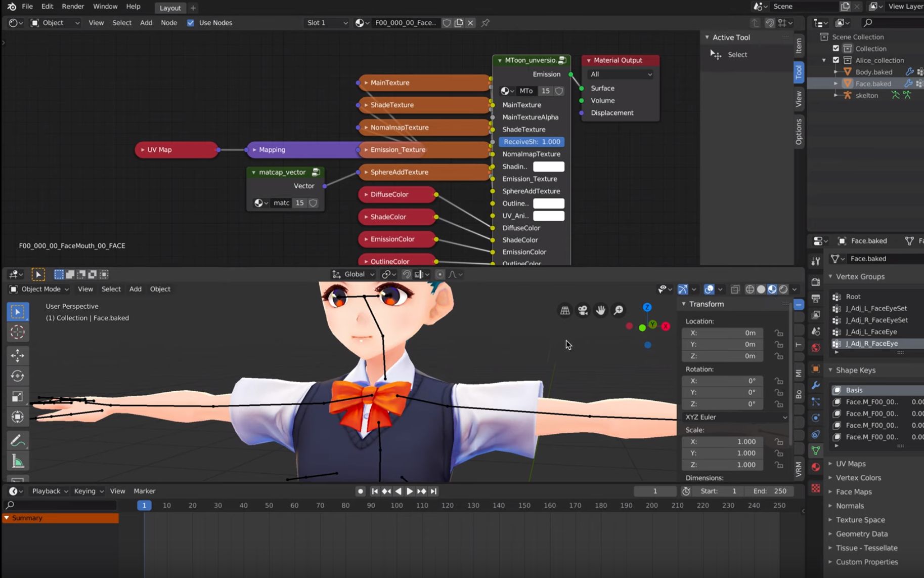Click Outline.. white color swatch
Viewport: 924px width, 578px height.
tap(549, 203)
